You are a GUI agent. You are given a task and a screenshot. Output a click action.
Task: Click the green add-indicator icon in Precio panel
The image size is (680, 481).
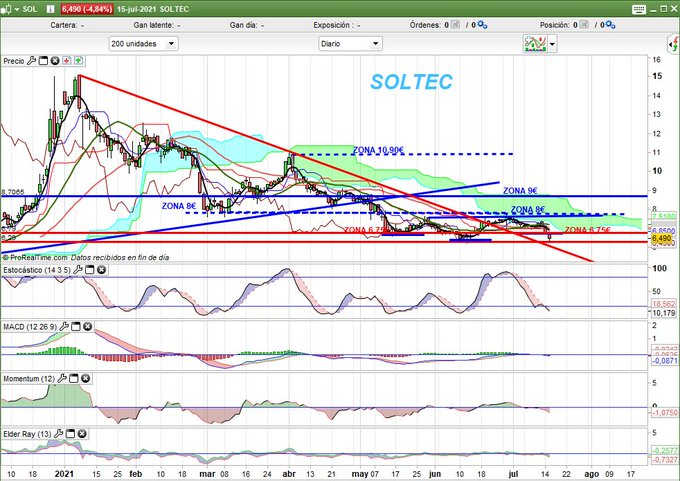point(78,61)
